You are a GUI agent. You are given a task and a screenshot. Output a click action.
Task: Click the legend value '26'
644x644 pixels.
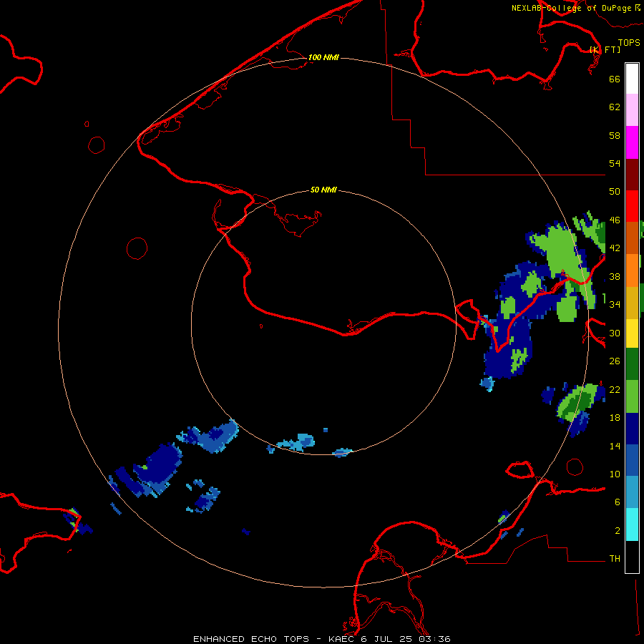click(615, 361)
